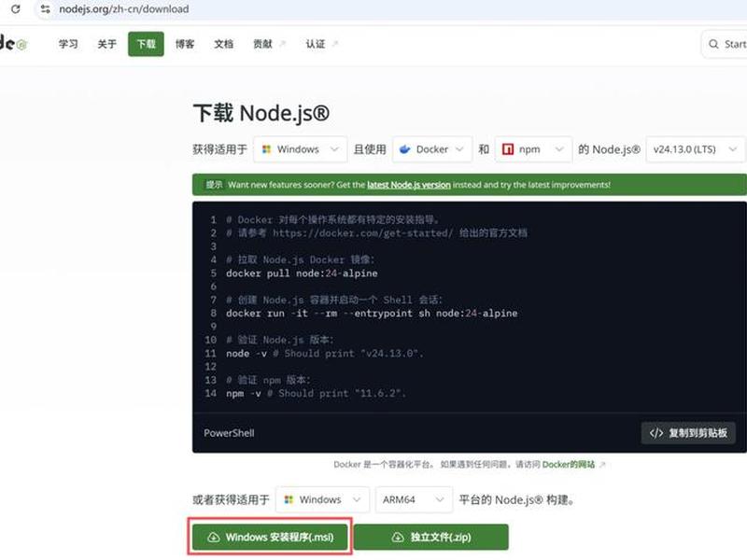The height and width of the screenshot is (560, 747).
Task: Click the Node.js logo in header
Action: pos(13,44)
